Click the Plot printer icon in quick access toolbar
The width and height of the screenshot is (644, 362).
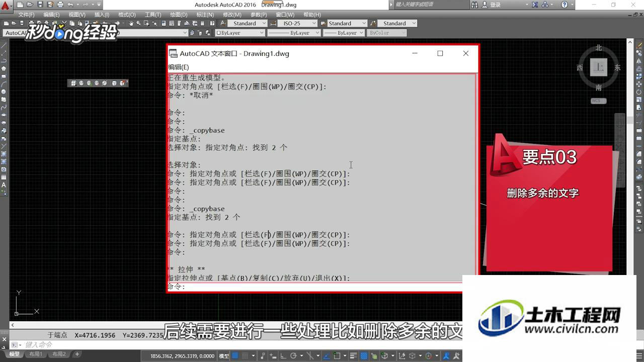(x=60, y=5)
